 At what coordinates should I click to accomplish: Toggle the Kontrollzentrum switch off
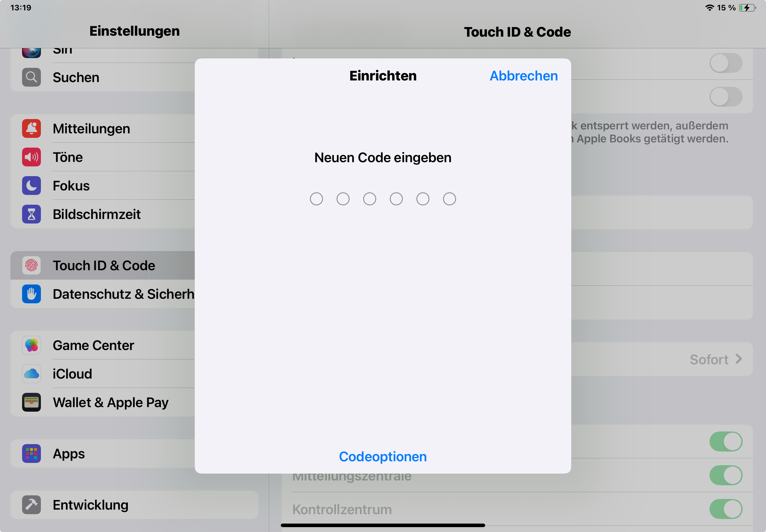(x=726, y=509)
